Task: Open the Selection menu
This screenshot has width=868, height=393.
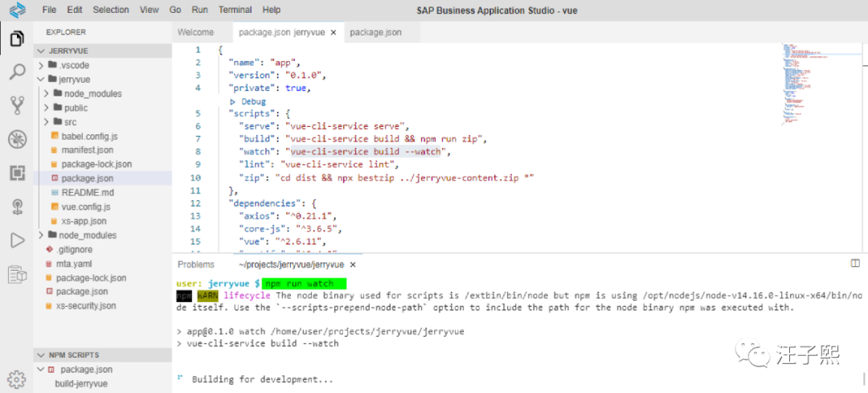Action: (111, 10)
